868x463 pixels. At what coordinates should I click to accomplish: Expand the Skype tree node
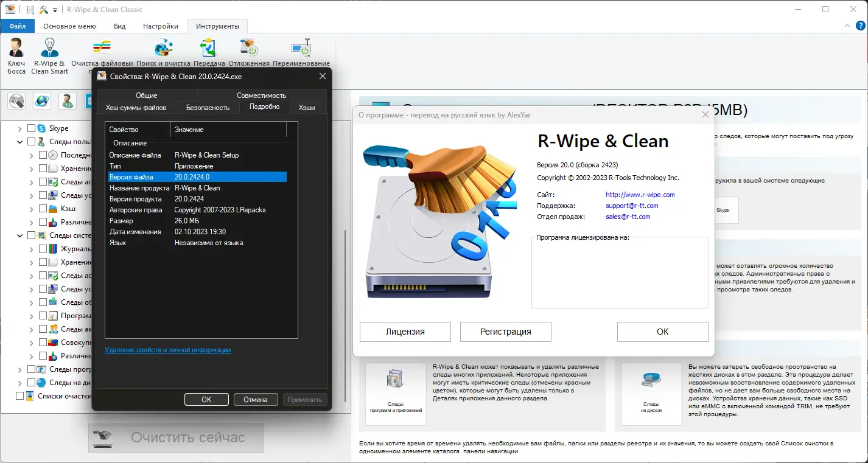pyautogui.click(x=19, y=128)
